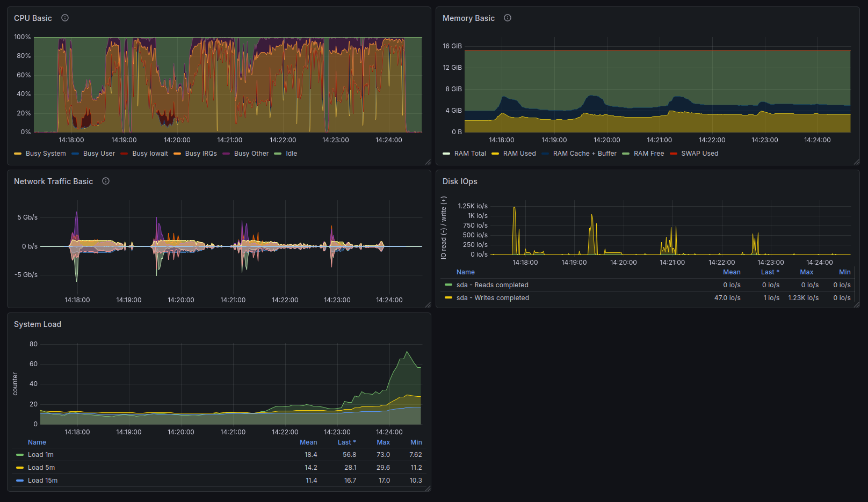Open the Network Traffic Basic panel title menu
This screenshot has width=868, height=502.
[53, 181]
